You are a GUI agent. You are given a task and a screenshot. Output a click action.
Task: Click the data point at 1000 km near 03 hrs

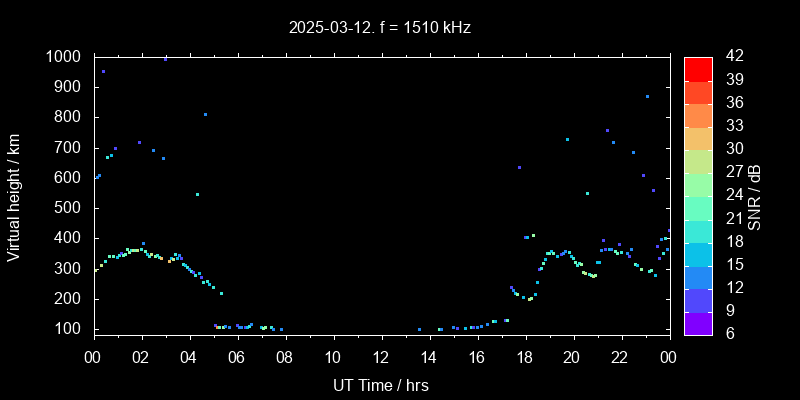[165, 59]
